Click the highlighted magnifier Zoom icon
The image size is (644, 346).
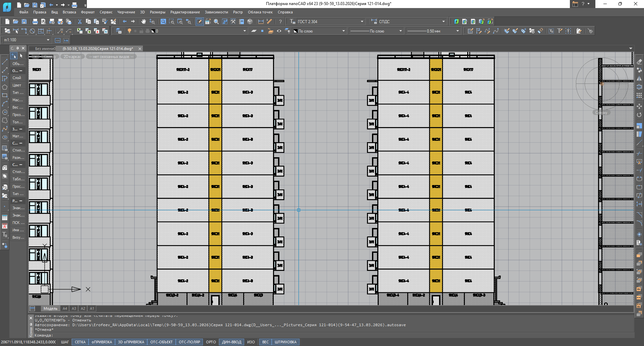coord(163,21)
